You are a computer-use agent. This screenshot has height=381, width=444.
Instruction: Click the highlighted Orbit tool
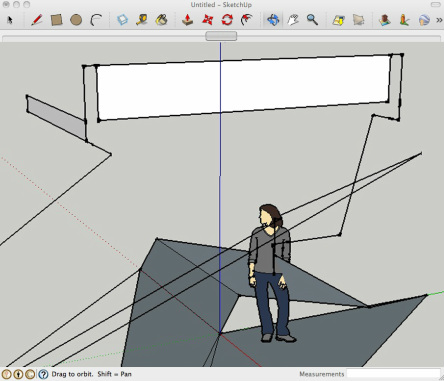(x=273, y=20)
